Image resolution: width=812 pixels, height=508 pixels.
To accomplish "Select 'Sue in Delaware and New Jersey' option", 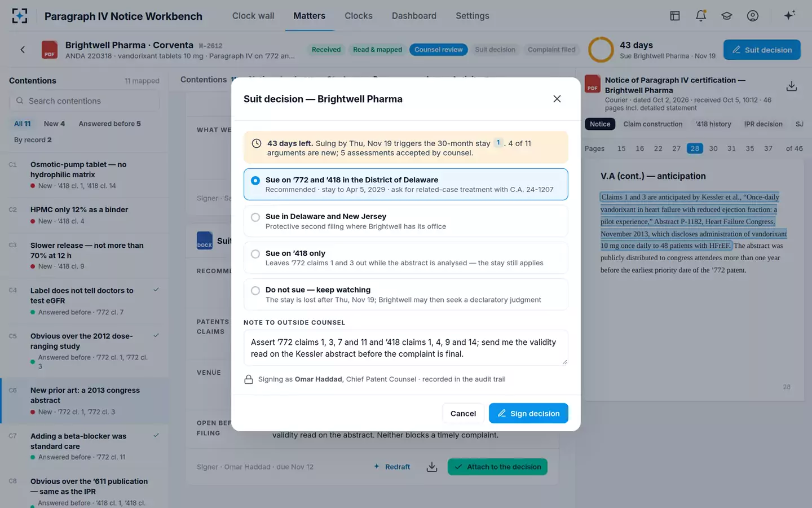I will 405,221.
